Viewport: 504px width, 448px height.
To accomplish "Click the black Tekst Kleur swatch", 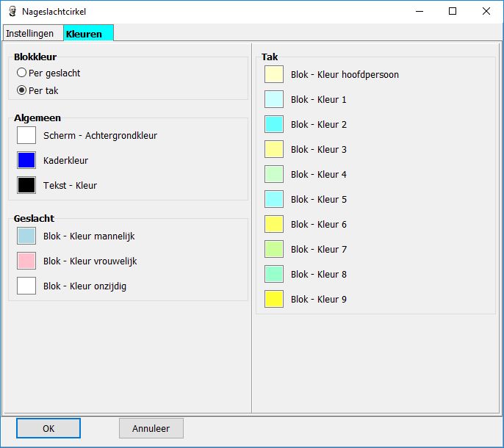I will coord(26,185).
